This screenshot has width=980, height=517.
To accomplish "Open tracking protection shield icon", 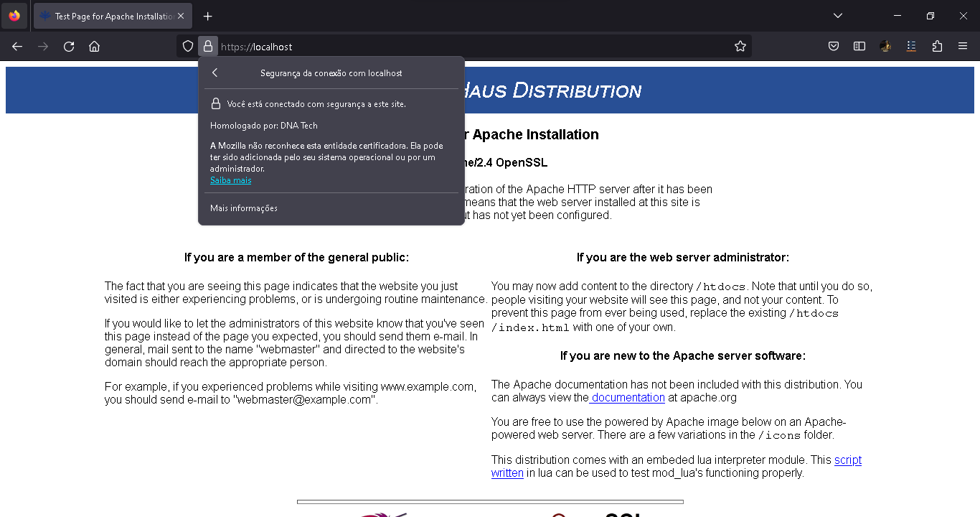I will 188,47.
